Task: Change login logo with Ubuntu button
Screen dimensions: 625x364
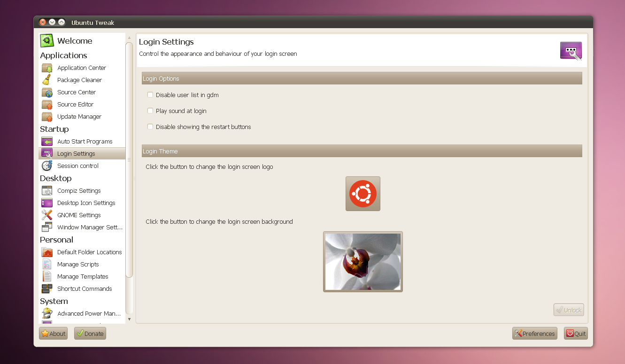Action: tap(363, 194)
